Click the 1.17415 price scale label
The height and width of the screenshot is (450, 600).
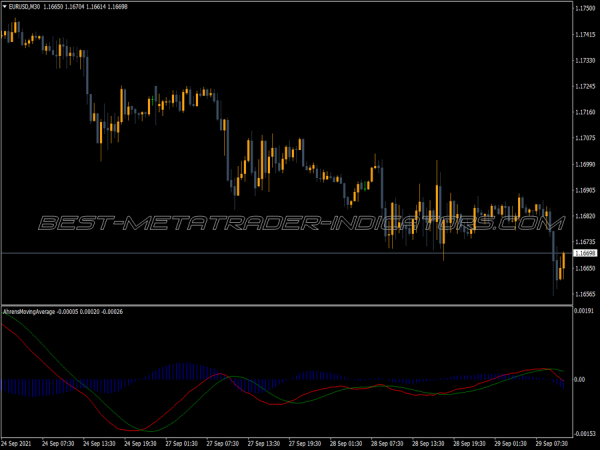585,34
